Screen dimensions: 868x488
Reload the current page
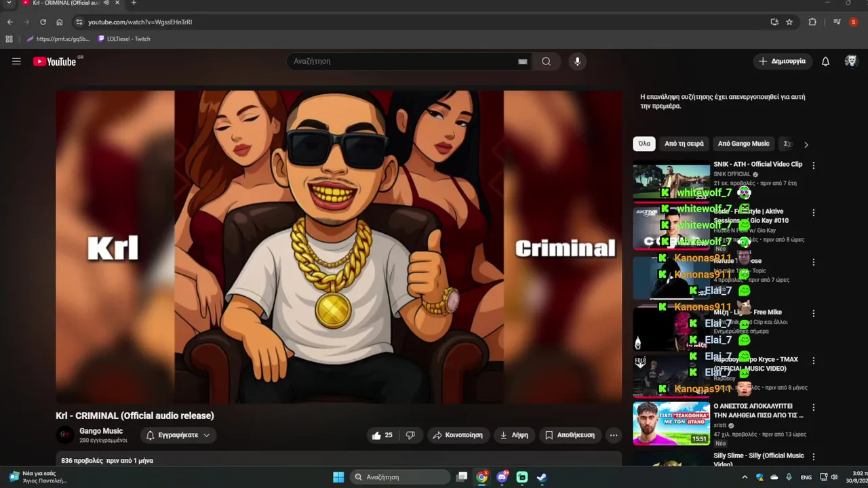(43, 22)
